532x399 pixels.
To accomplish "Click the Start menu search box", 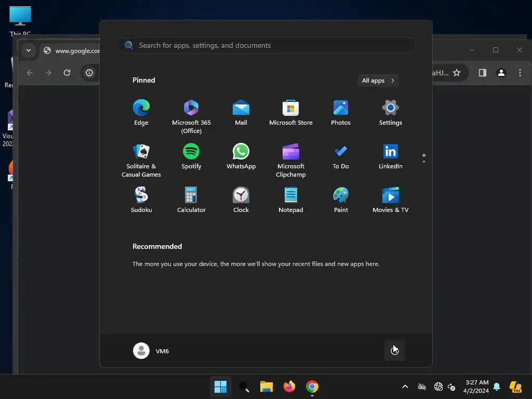I will [x=266, y=46].
